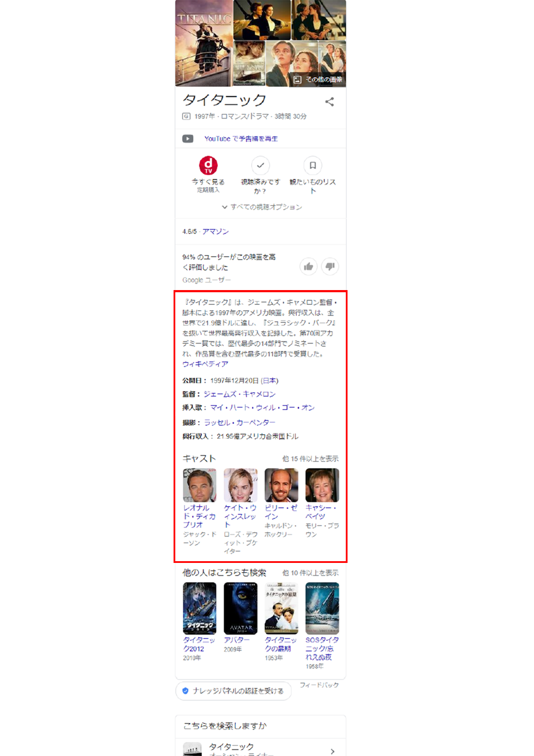The width and height of the screenshot is (534, 756).
Task: Open the ウィキペディア link
Action: click(x=205, y=364)
